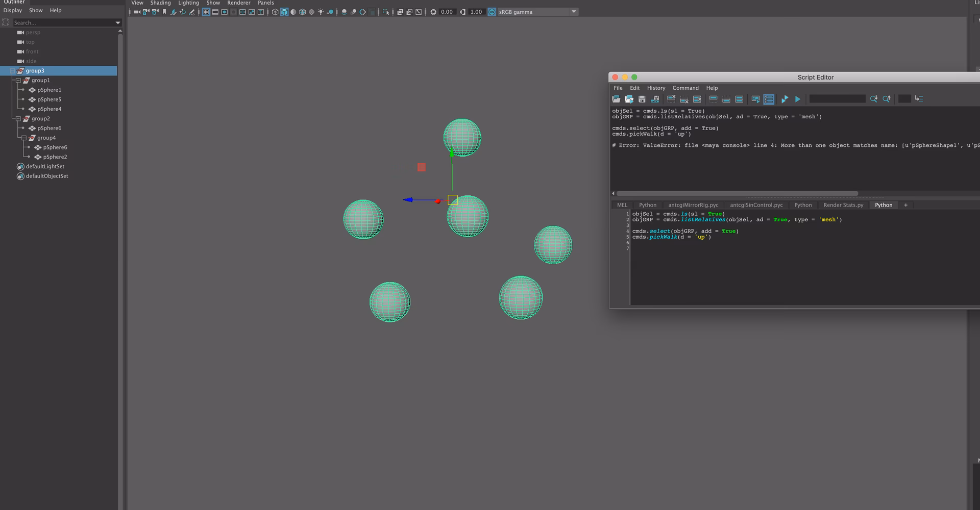Screen dimensions: 980x510
Task: Click Show History only icon
Action: 713,99
